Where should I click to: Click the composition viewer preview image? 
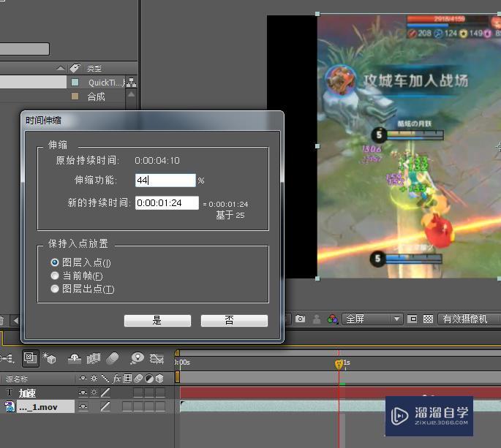(409, 146)
